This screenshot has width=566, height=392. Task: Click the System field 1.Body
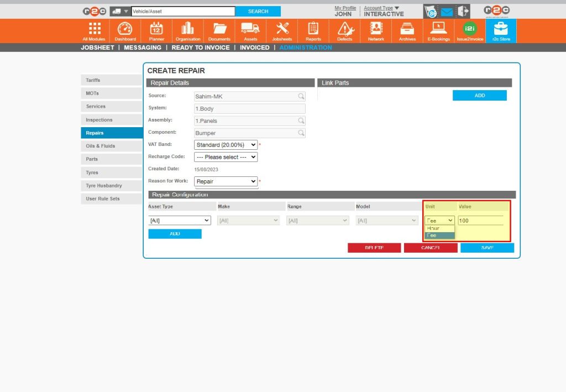[x=249, y=109]
